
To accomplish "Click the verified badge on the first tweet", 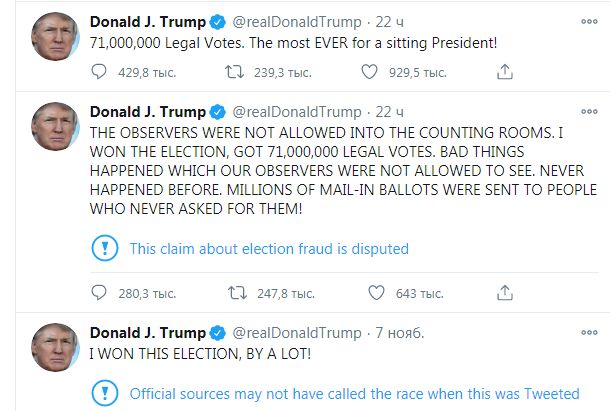I will pyautogui.click(x=216, y=21).
